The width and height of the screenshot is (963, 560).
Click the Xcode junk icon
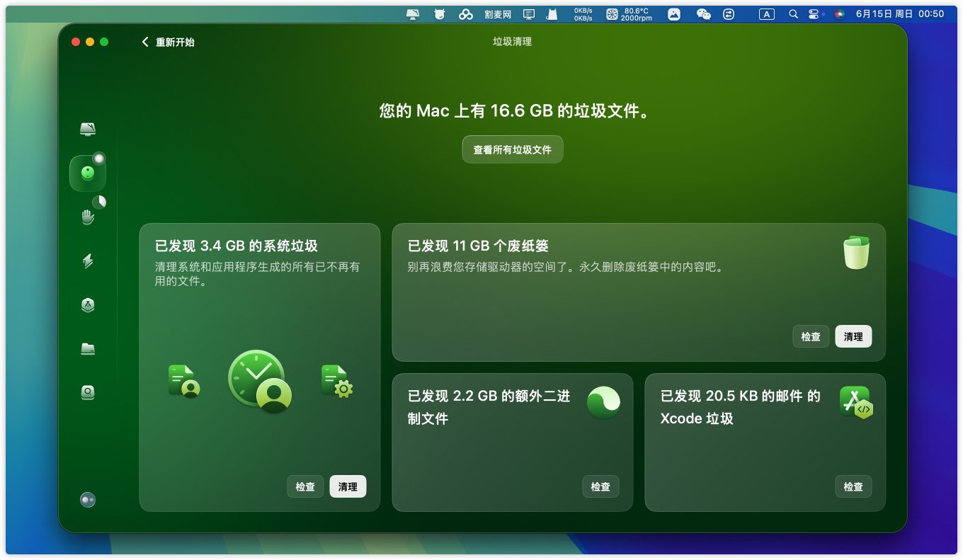click(855, 402)
